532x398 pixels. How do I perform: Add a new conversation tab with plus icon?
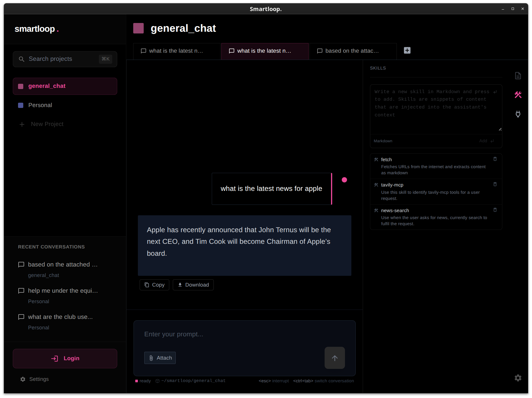407,50
